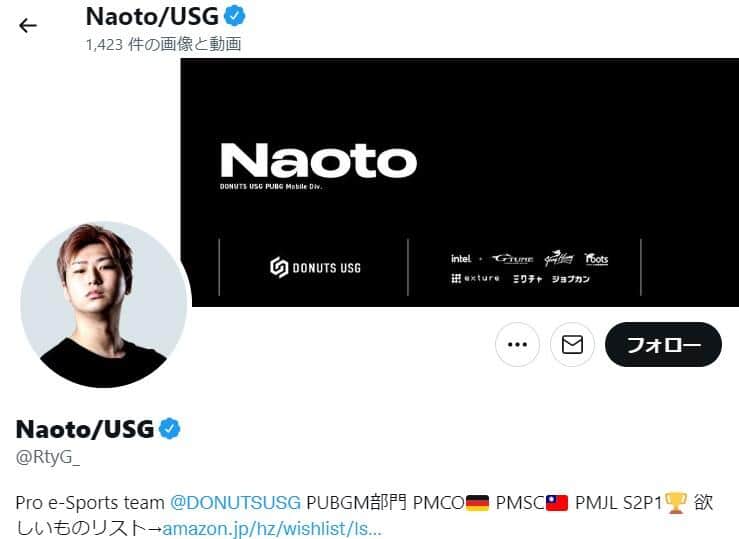Click the G-Tune sponsor logo

(513, 259)
